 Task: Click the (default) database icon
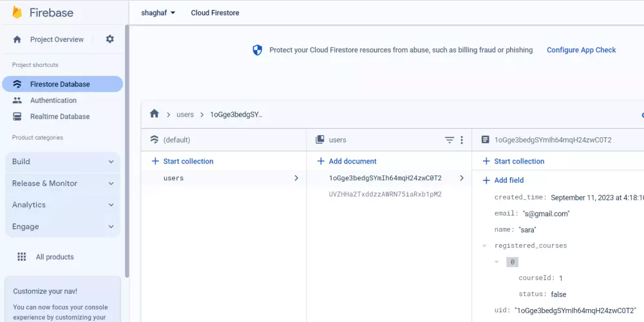click(155, 140)
